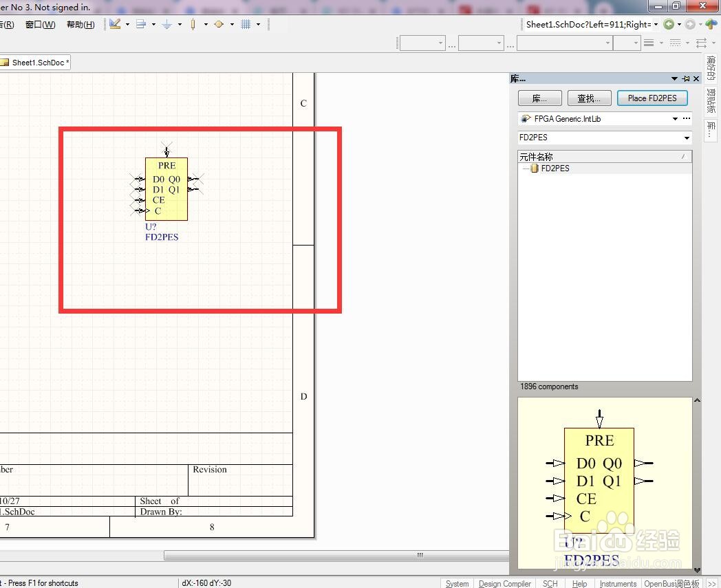Click the line width lines icon
721x588 pixels.
(649, 43)
